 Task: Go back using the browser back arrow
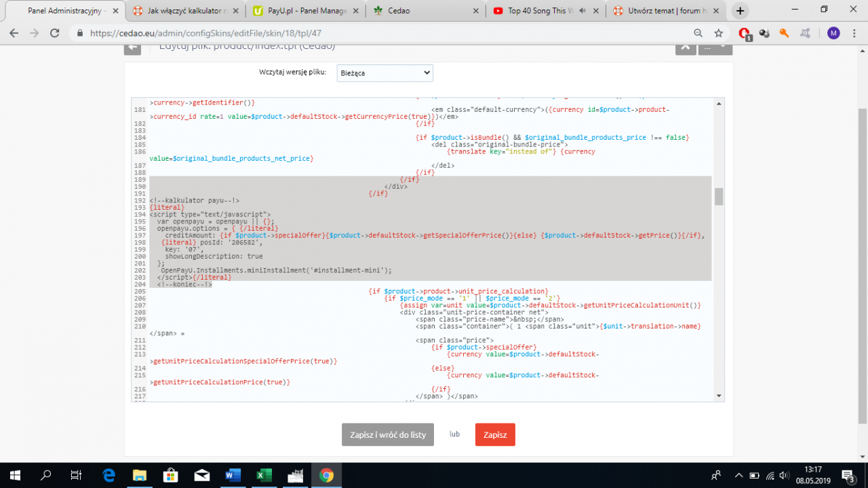(x=14, y=33)
